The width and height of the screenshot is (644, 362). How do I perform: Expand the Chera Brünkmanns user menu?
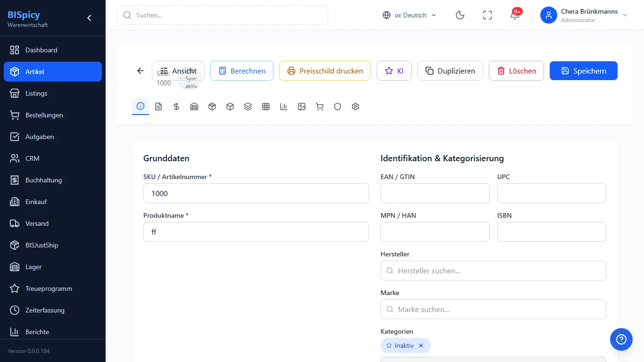pyautogui.click(x=585, y=15)
